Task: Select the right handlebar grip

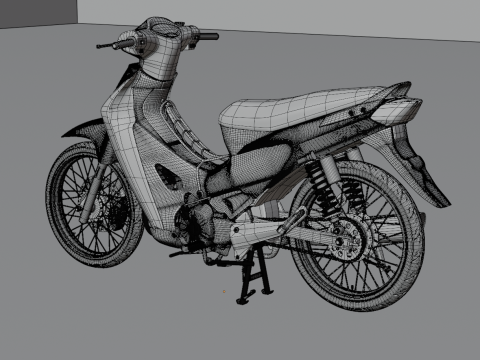Action: coord(209,36)
